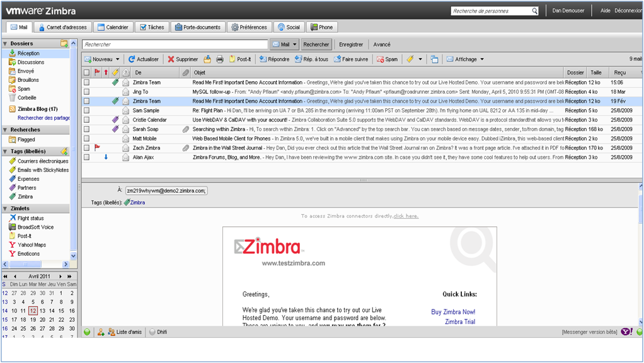Viewport: 644px width, 363px height.
Task: Click the green presence status icon
Action: tap(87, 331)
